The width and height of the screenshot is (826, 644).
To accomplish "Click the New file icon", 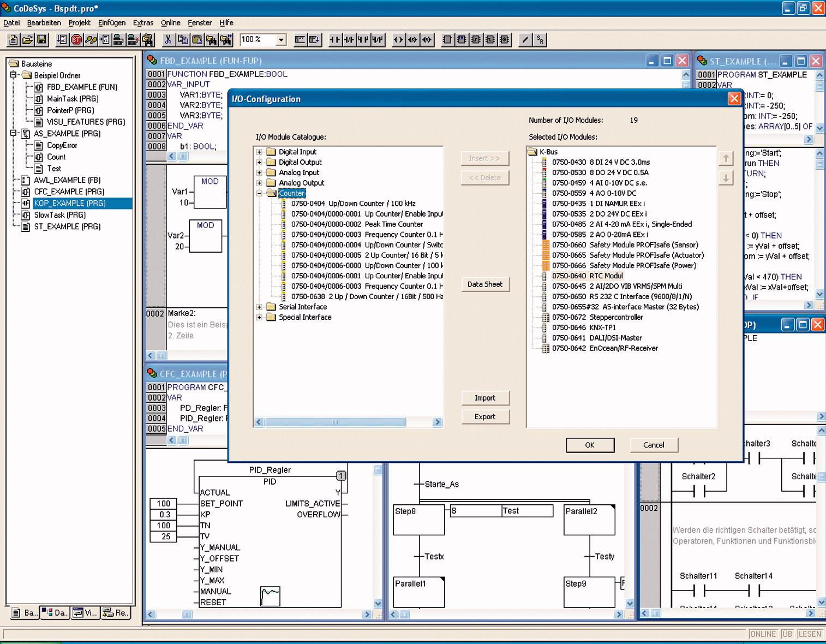I will point(13,39).
